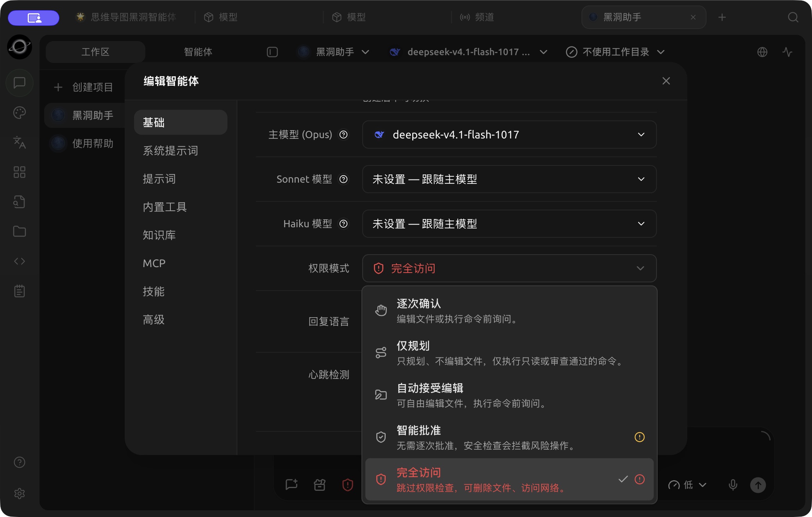Switch to the 智能体 tab
Screen dimensions: 812x517
pos(198,52)
